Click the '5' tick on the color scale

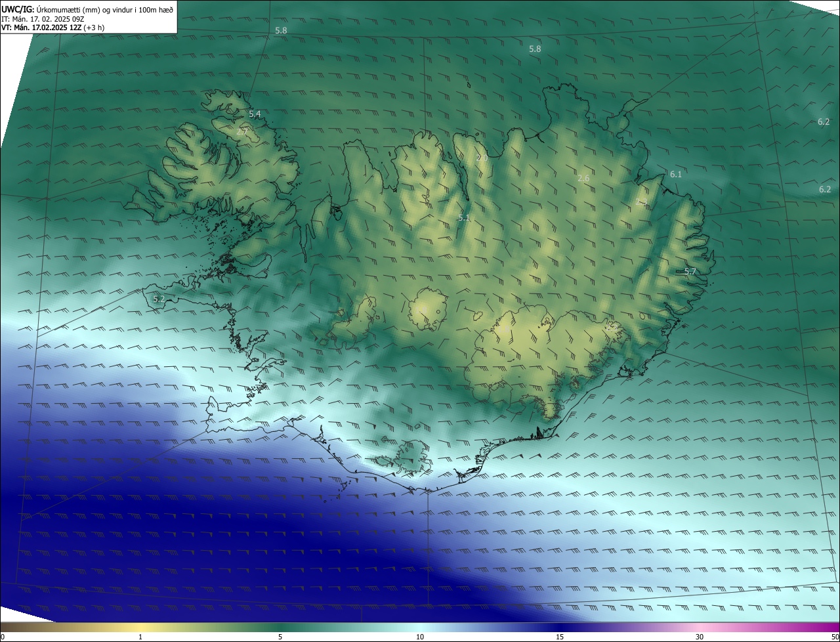click(x=280, y=637)
